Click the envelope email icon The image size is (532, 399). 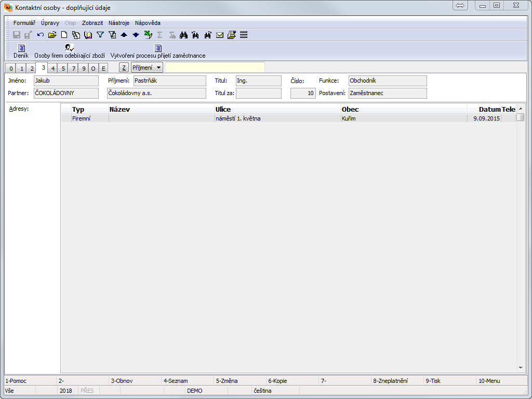[x=220, y=35]
